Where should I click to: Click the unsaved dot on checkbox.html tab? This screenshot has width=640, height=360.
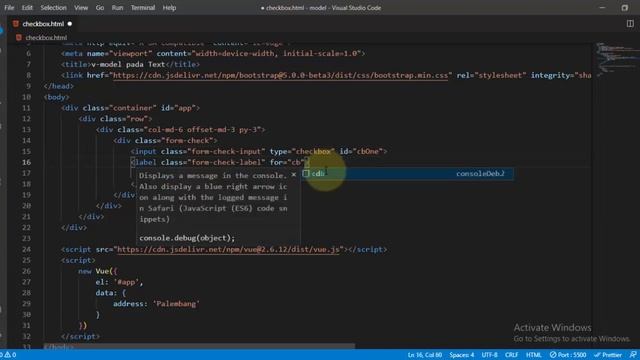[x=70, y=24]
